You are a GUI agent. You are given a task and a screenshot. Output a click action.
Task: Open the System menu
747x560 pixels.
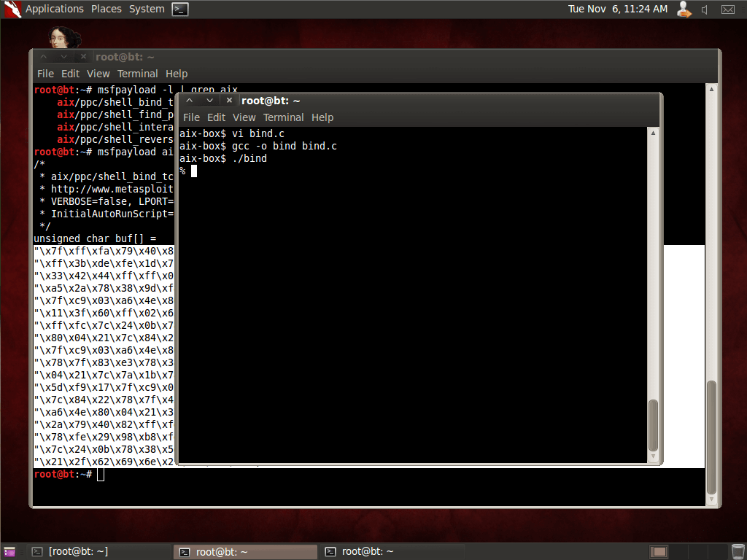(147, 9)
